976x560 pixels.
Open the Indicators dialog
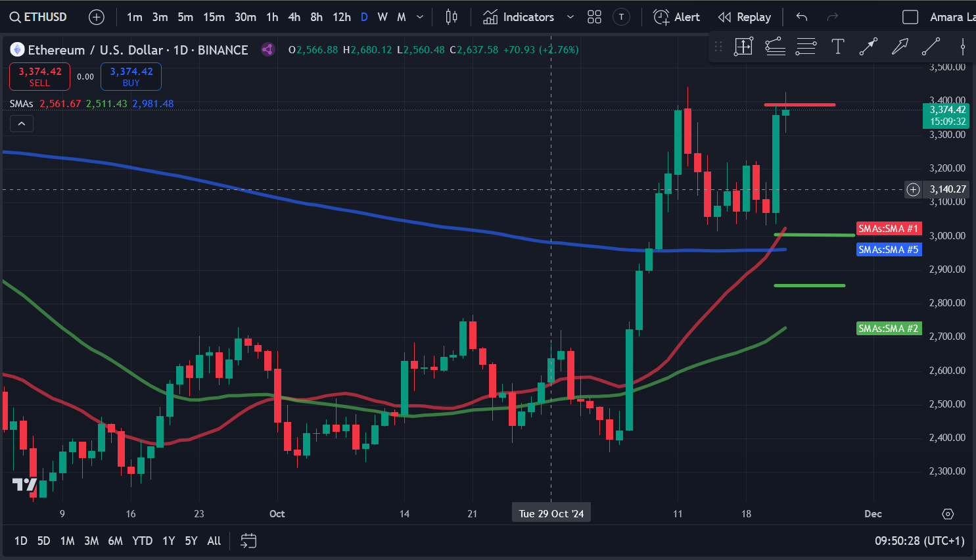point(519,17)
